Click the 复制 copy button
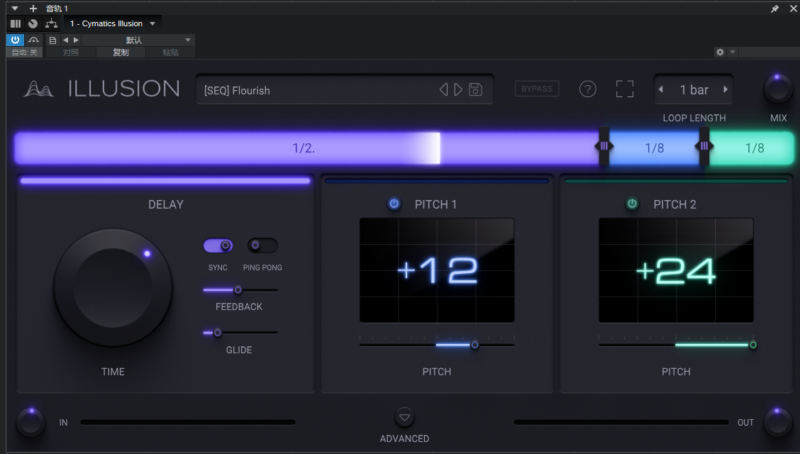Screen dimensions: 800x454 [121, 52]
